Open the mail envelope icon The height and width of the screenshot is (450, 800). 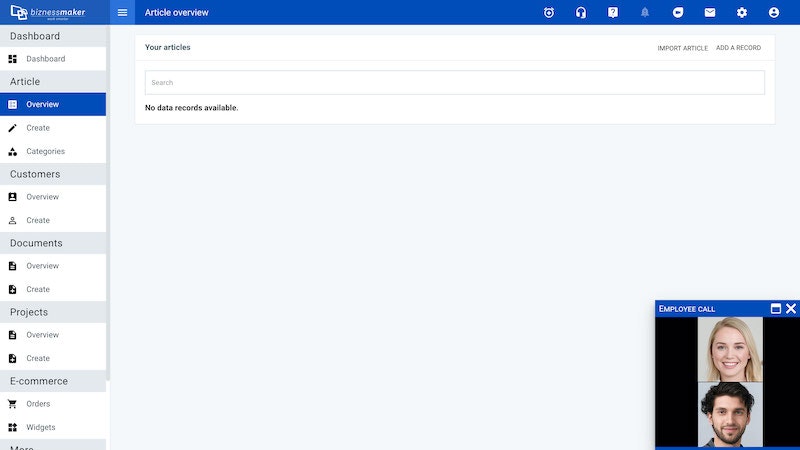coord(710,12)
